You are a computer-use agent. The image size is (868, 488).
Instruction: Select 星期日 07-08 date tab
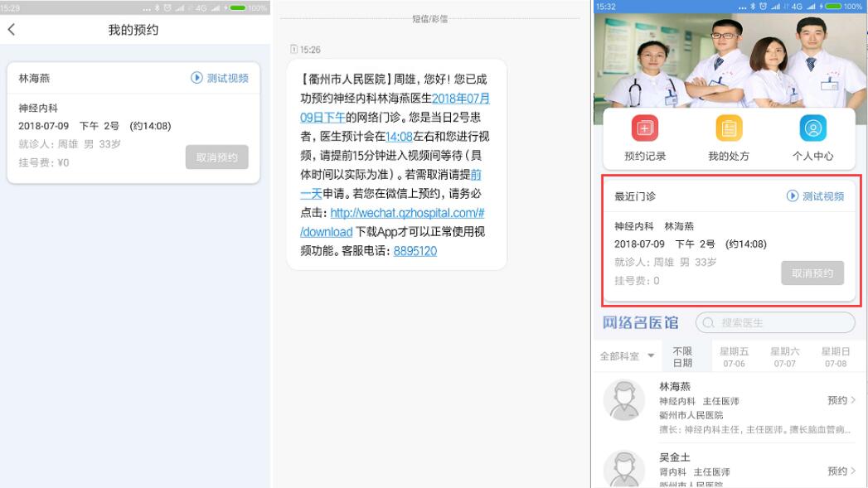point(836,357)
